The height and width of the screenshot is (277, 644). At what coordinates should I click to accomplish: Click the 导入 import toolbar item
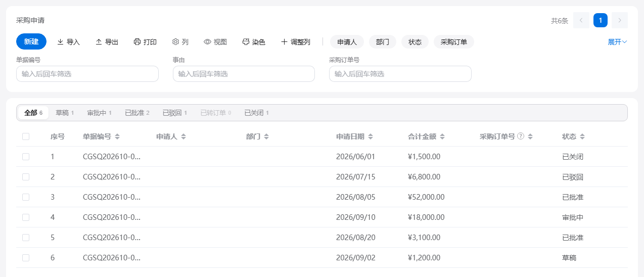[68, 42]
